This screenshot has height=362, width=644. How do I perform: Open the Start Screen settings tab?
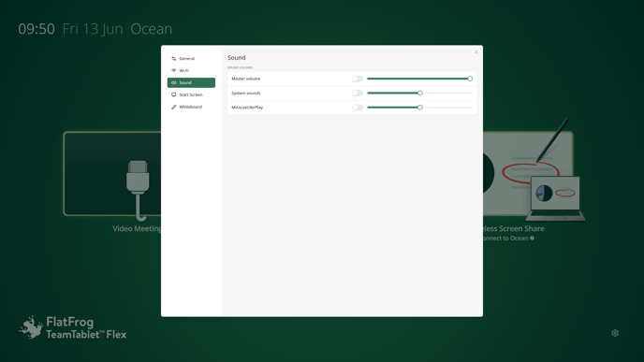(x=191, y=94)
